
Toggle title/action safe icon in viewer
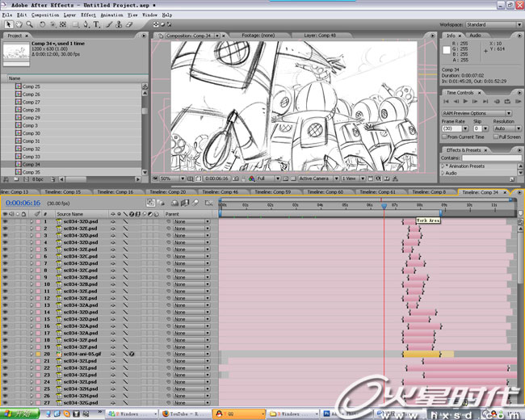(x=190, y=178)
